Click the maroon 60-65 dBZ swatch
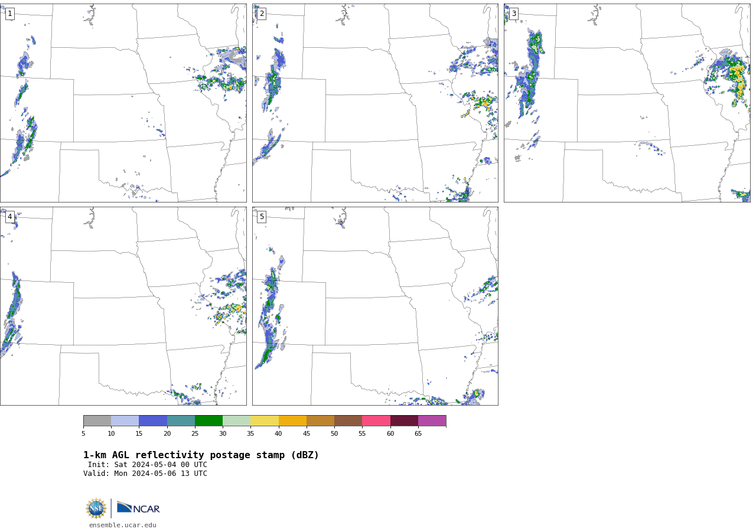The height and width of the screenshot is (532, 756). (x=404, y=421)
